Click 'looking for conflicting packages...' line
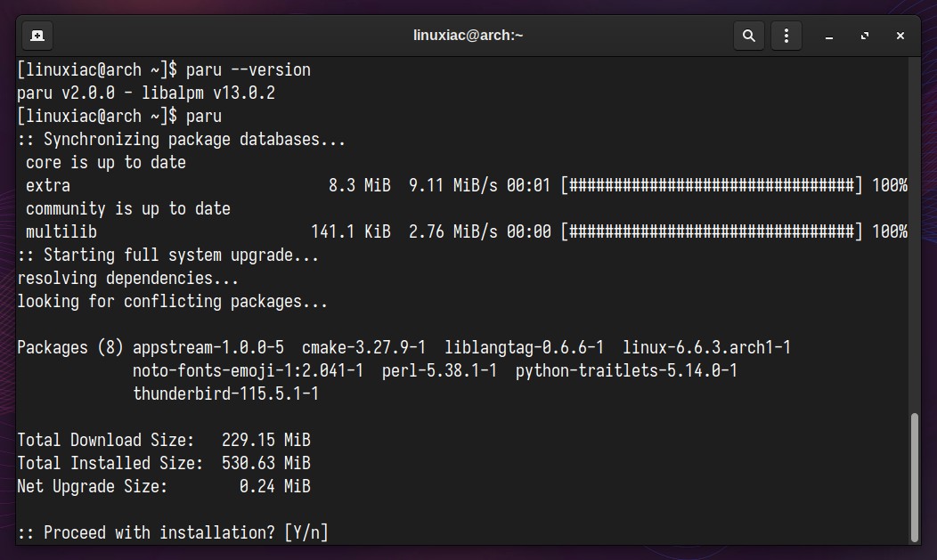 click(x=172, y=302)
